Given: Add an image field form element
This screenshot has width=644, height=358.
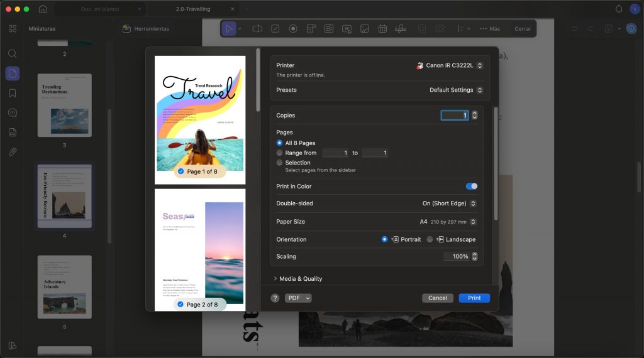Looking at the screenshot, I should (x=365, y=29).
